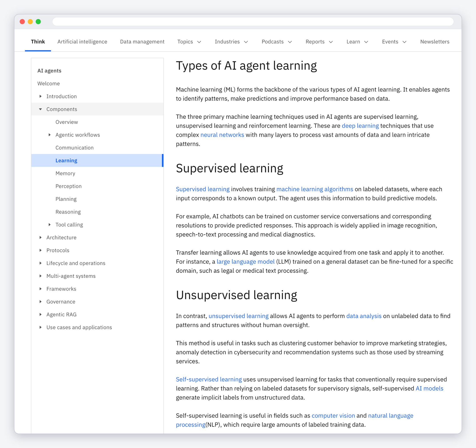476x448 pixels.
Task: Expand the Governance section arrow
Action: pyautogui.click(x=40, y=302)
